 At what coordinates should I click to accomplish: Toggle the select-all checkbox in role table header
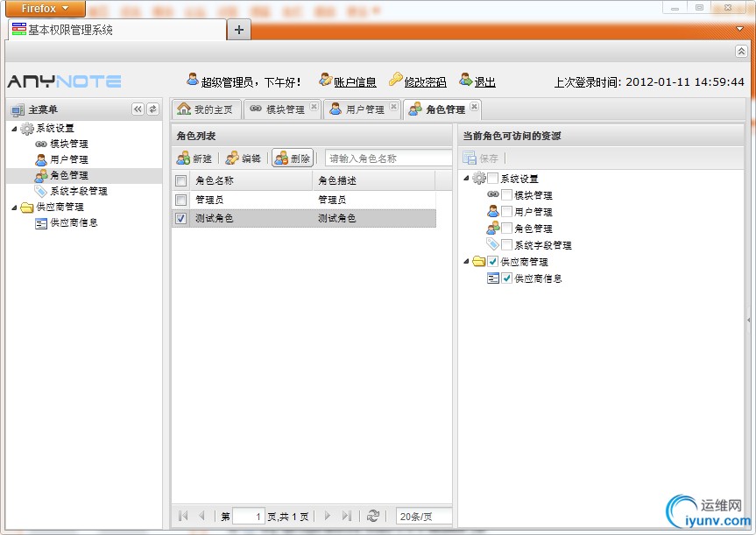click(x=180, y=180)
